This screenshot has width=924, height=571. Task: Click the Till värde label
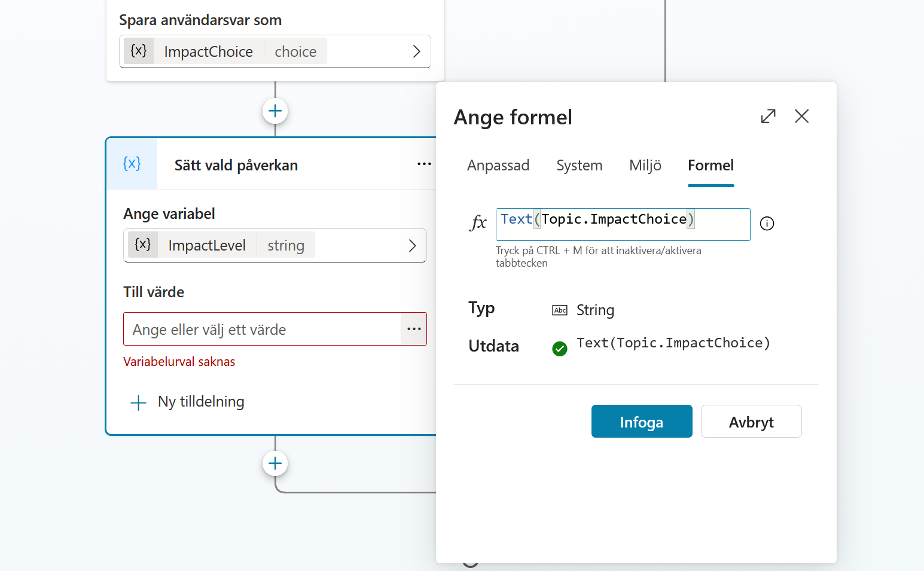pos(154,292)
